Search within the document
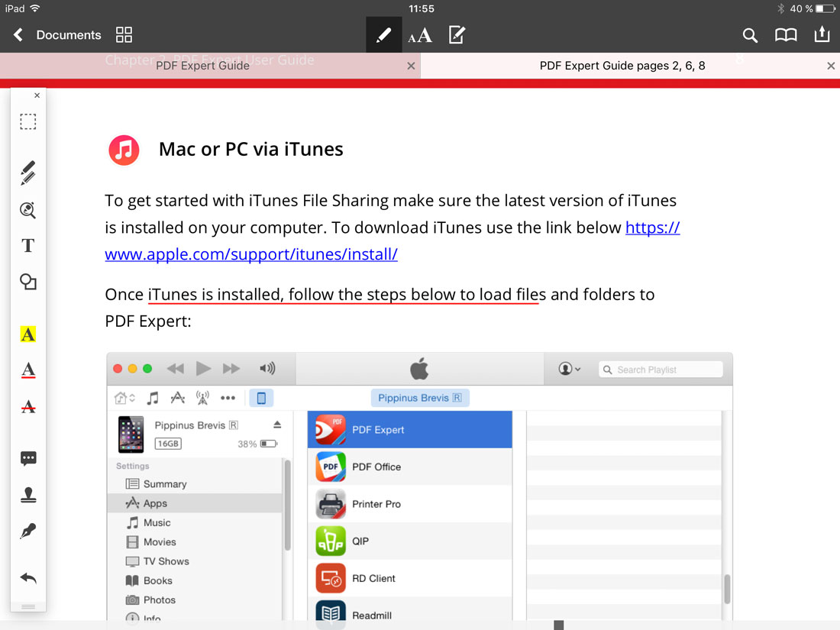Screen dimensions: 840x630 coord(750,35)
